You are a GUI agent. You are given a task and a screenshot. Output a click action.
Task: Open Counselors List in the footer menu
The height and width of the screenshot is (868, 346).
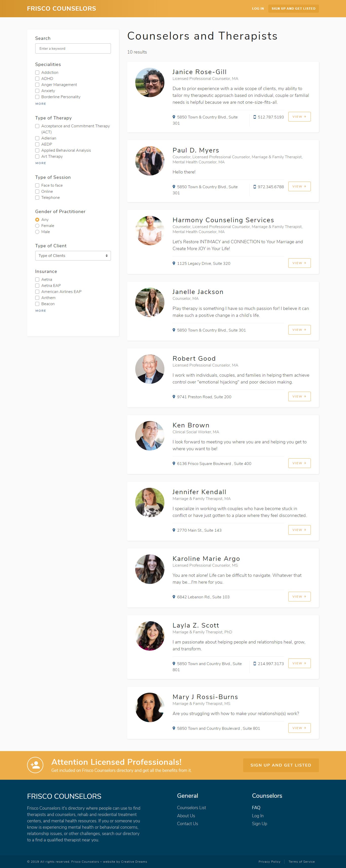pos(191,808)
